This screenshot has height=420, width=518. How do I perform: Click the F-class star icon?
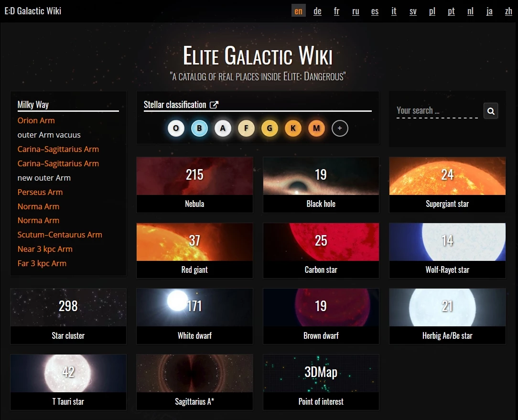(246, 128)
